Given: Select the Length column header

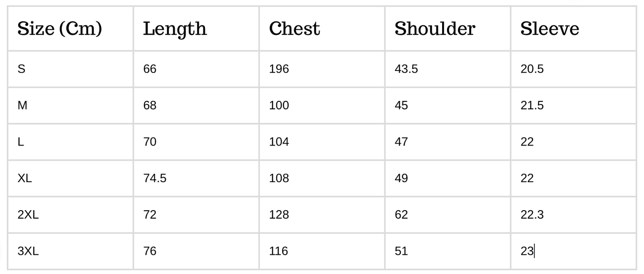Looking at the screenshot, I should [x=175, y=29].
